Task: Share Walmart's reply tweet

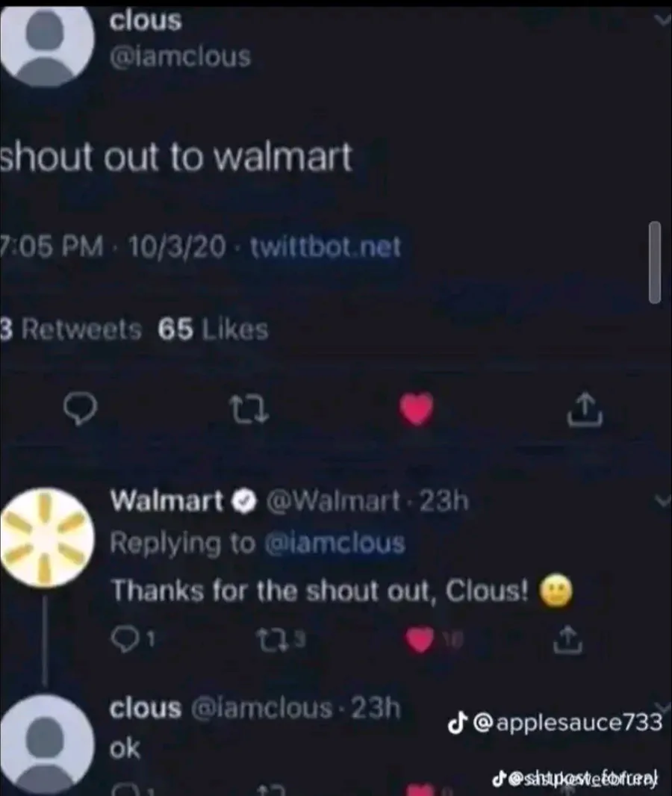Action: tap(568, 640)
